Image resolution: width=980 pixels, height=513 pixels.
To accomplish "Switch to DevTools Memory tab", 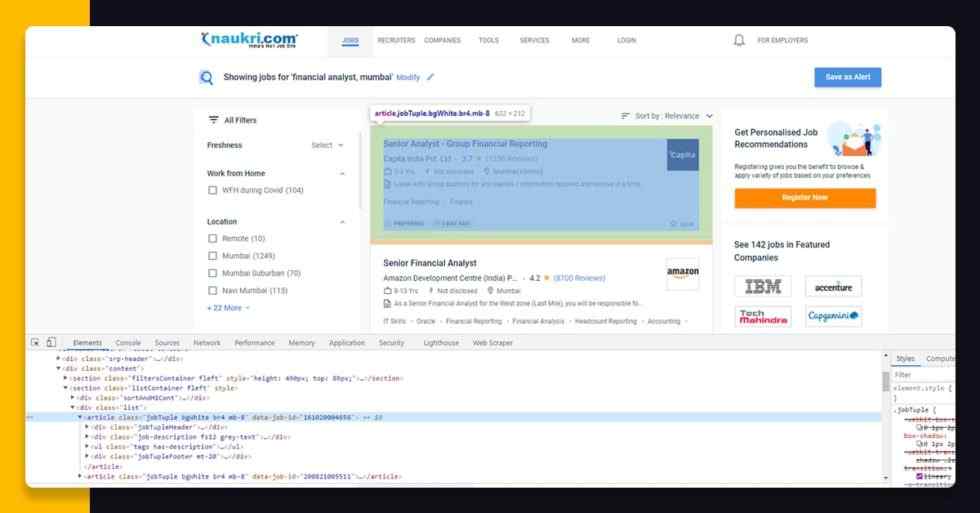I will 301,343.
